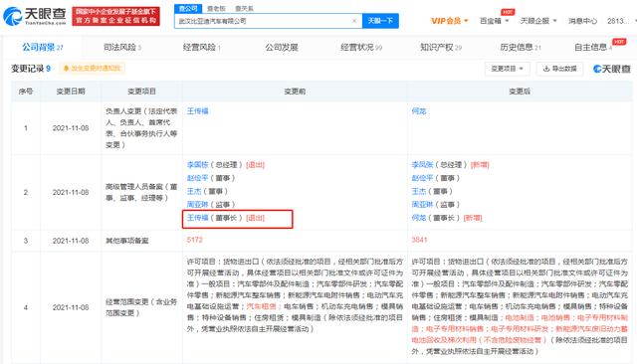637x364 pixels.
Task: Open the 天眼企服 dropdown menu
Action: pos(538,21)
